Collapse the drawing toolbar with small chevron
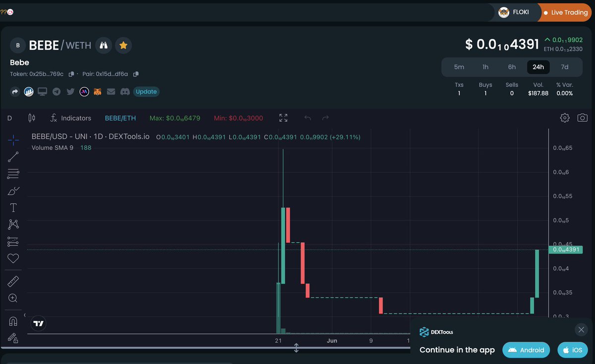Image resolution: width=595 pixels, height=364 pixels. pyautogui.click(x=25, y=315)
